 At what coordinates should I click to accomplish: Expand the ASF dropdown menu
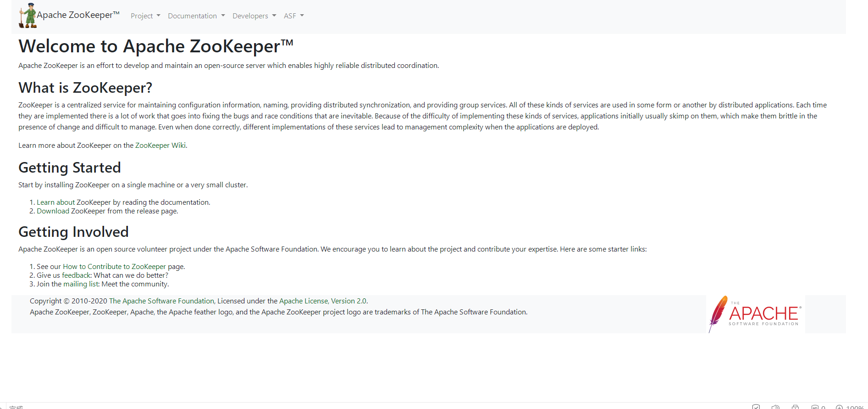[294, 16]
